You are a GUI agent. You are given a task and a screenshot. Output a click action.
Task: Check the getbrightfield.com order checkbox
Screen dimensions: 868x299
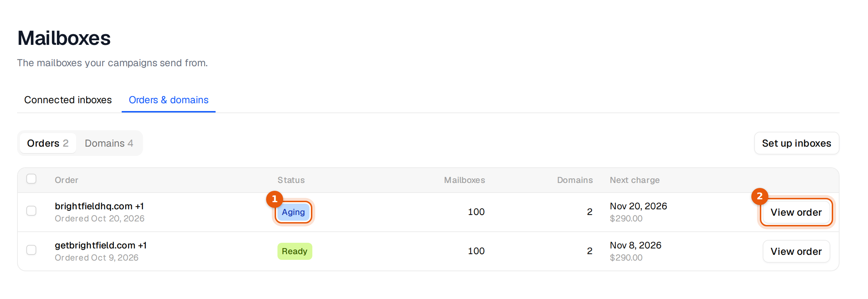point(31,250)
